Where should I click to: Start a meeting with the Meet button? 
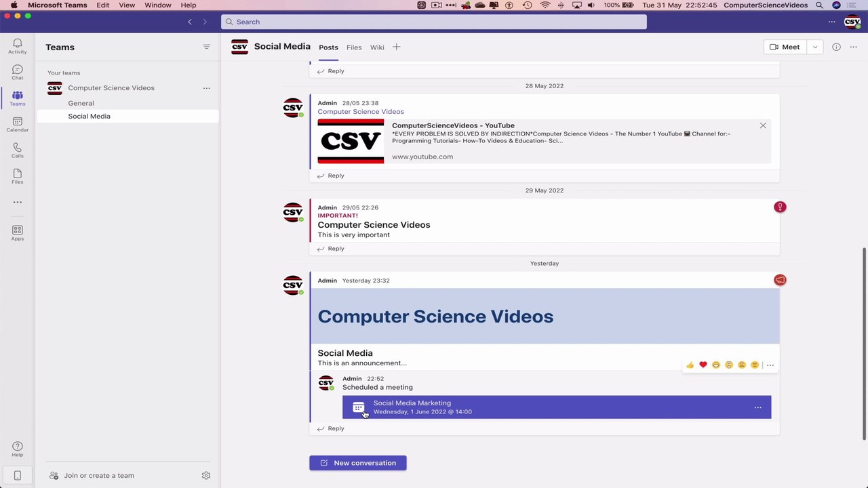[785, 47]
